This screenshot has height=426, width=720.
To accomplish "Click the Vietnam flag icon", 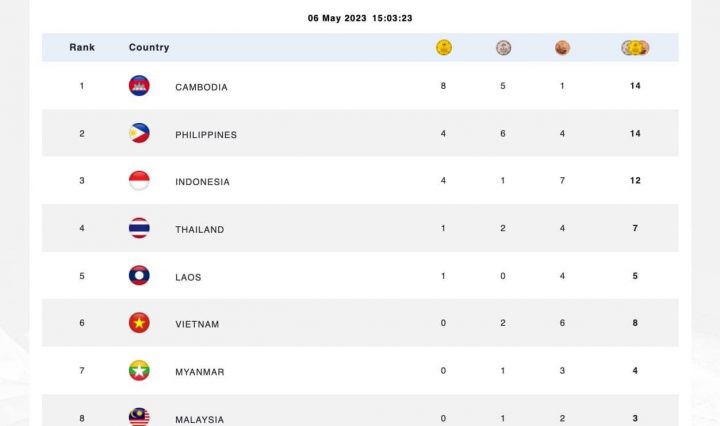I will pyautogui.click(x=139, y=323).
